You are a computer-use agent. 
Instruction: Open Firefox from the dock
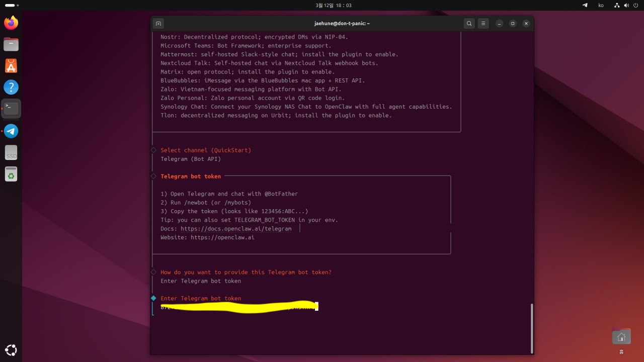[x=11, y=23]
